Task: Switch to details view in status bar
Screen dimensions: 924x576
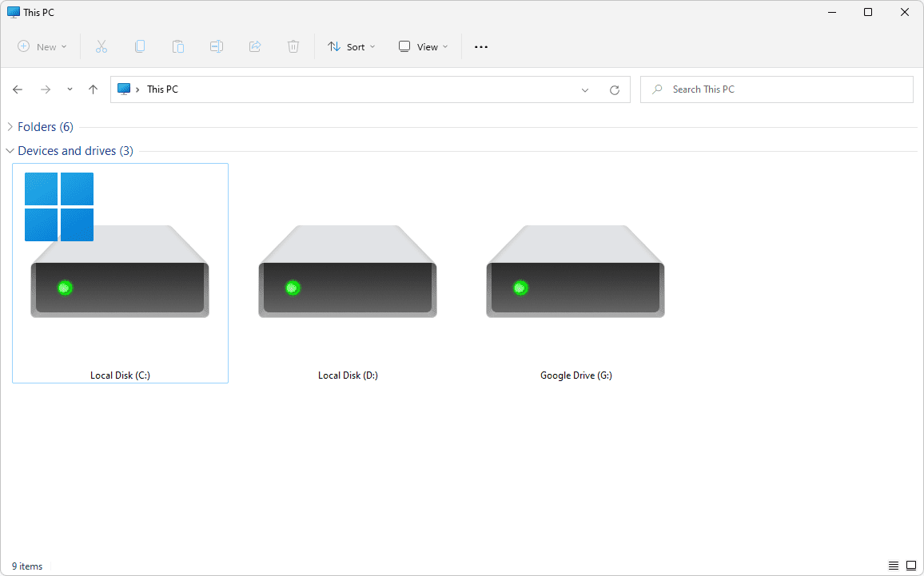Action: [x=893, y=566]
